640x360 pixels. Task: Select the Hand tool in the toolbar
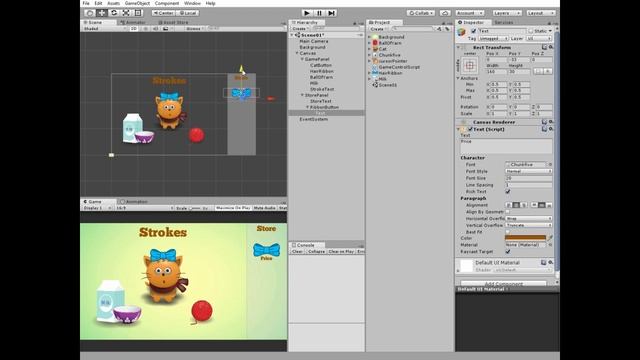click(90, 13)
